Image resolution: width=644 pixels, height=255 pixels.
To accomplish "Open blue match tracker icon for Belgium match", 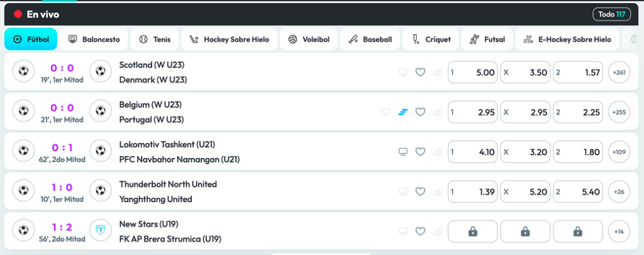I will tap(403, 112).
